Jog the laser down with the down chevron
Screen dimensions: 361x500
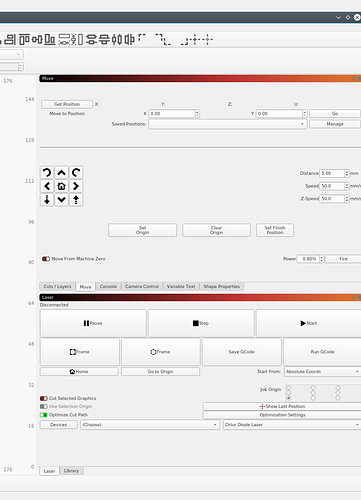61,200
